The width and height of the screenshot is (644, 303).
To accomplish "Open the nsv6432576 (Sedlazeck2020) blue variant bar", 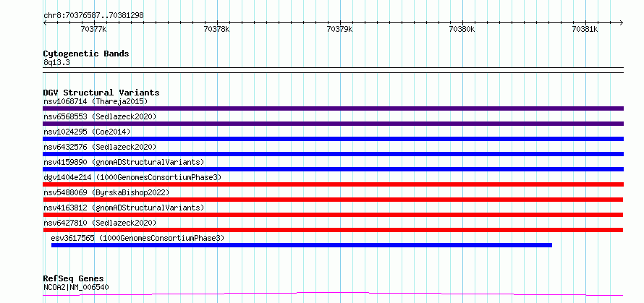I will (333, 154).
